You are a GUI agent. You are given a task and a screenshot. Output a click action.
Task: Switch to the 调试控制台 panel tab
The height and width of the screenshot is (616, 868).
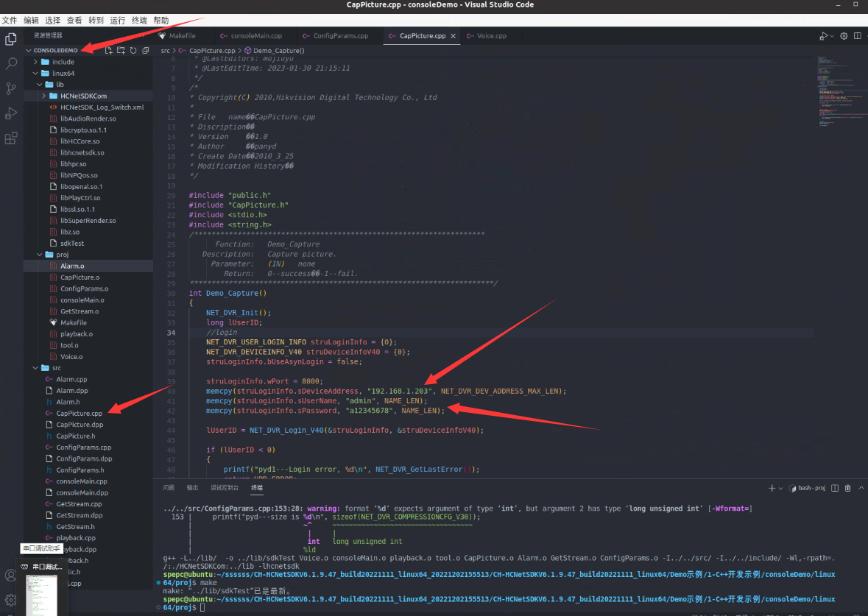point(225,488)
